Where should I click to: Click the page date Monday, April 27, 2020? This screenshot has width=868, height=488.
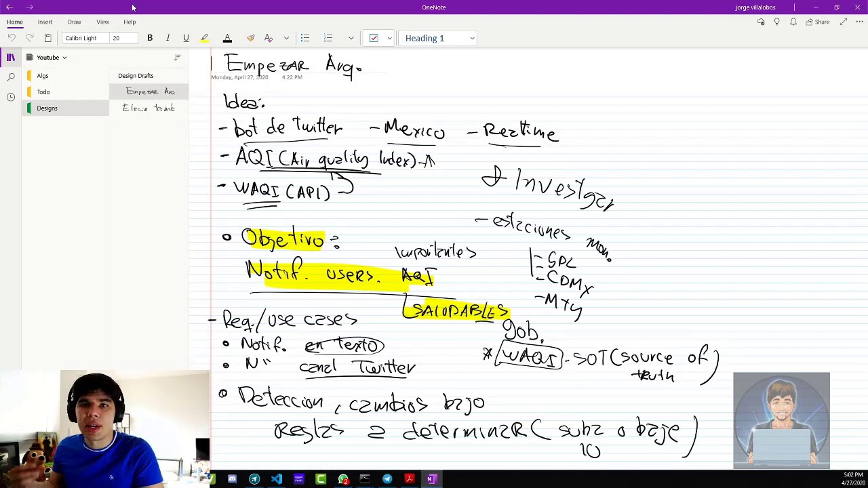click(239, 77)
